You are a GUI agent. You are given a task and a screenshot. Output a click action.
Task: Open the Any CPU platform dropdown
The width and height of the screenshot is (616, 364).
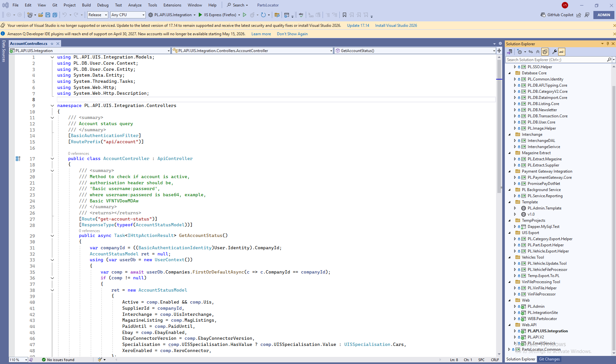point(128,15)
